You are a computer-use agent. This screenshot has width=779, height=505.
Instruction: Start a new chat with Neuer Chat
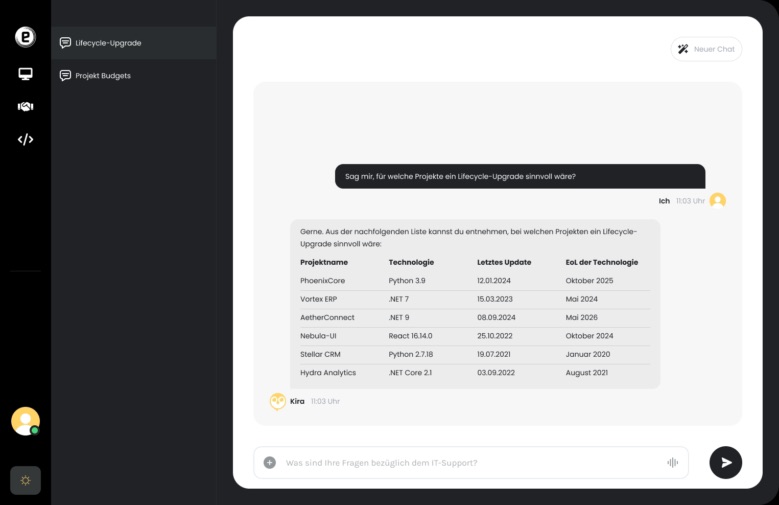(x=706, y=49)
